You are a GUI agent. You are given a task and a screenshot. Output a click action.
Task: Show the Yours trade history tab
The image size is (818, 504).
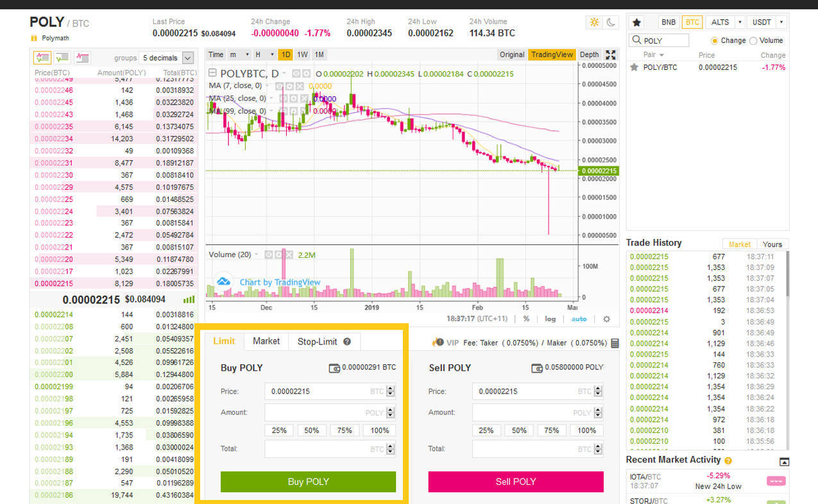point(772,244)
